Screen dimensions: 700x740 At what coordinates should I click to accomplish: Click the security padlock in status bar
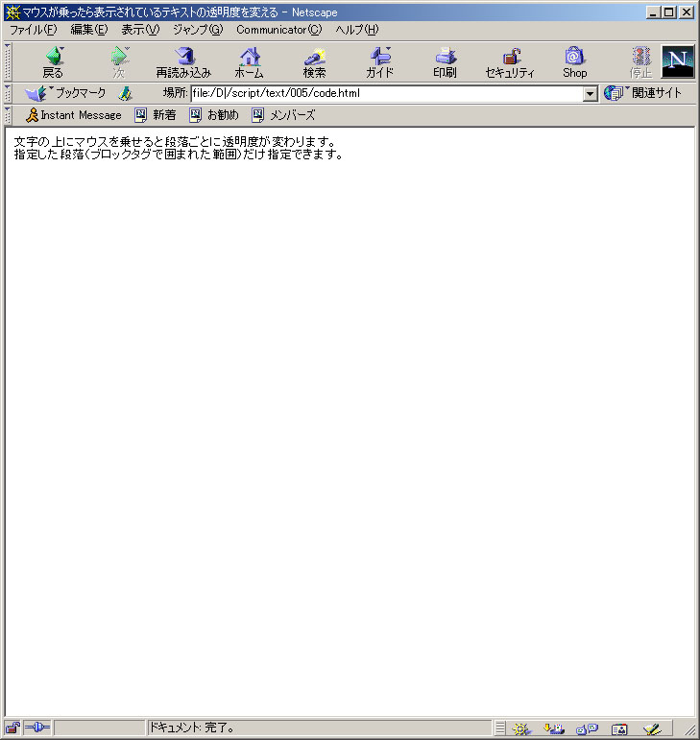coord(12,728)
